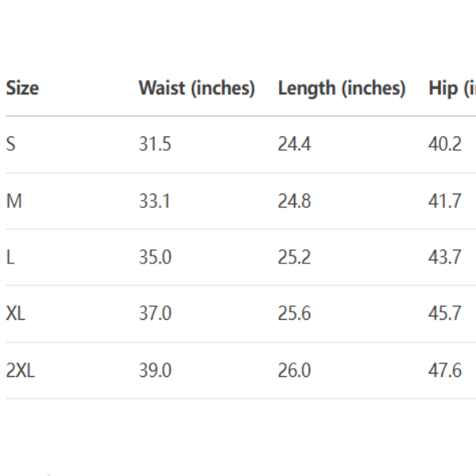The image size is (476, 476).
Task: Click the 35.0 waist value
Action: tap(155, 258)
